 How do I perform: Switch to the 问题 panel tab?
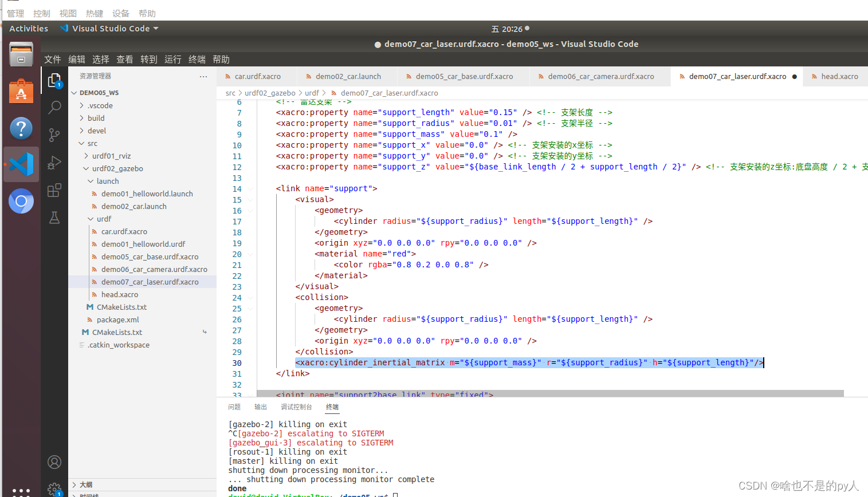(234, 407)
